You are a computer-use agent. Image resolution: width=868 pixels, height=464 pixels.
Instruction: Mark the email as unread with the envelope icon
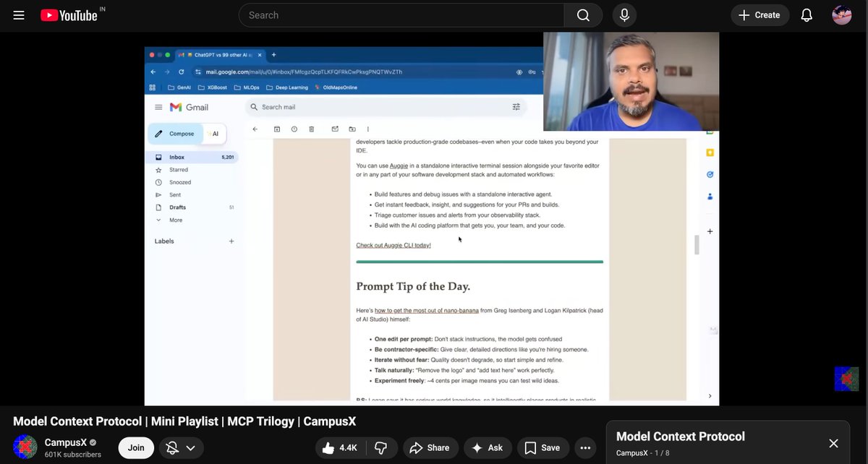(x=335, y=129)
